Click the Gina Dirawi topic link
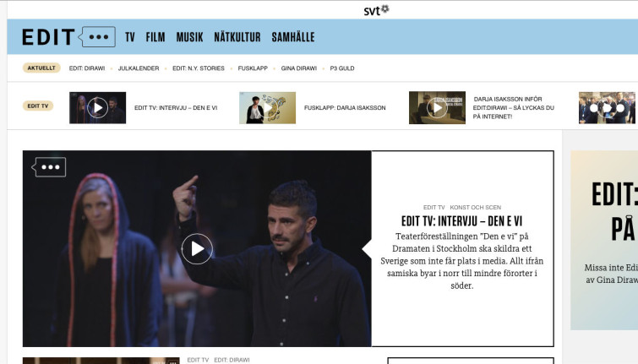638x364 pixels. click(x=299, y=68)
